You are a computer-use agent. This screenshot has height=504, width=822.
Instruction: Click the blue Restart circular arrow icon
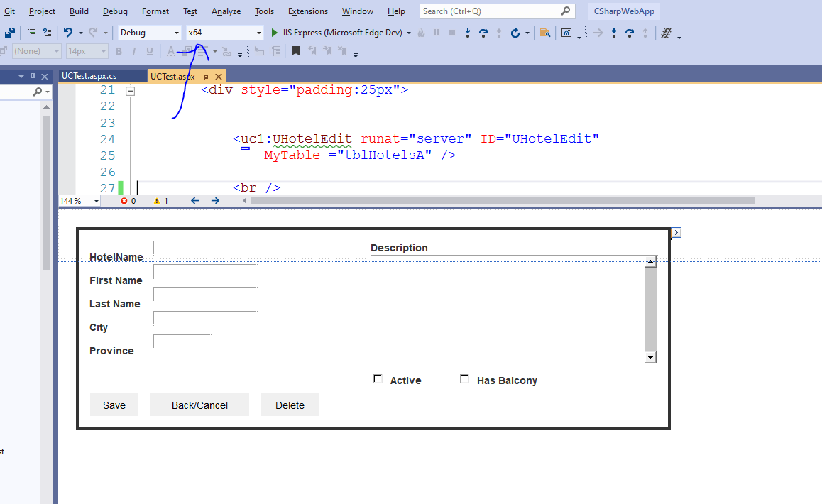click(x=515, y=33)
